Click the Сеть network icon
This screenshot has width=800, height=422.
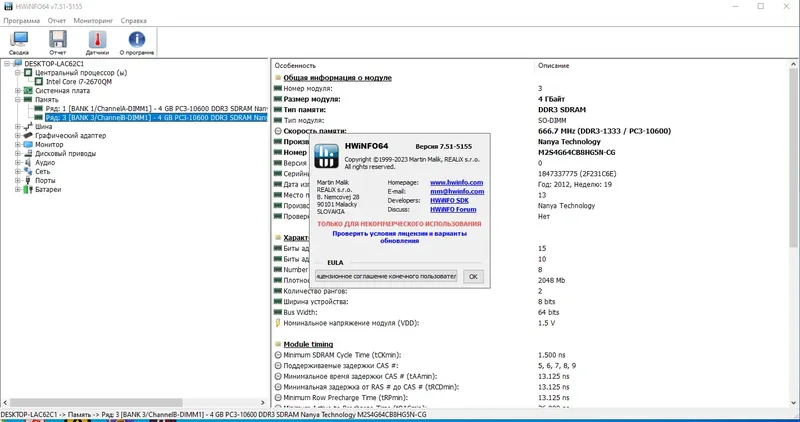pyautogui.click(x=28, y=171)
